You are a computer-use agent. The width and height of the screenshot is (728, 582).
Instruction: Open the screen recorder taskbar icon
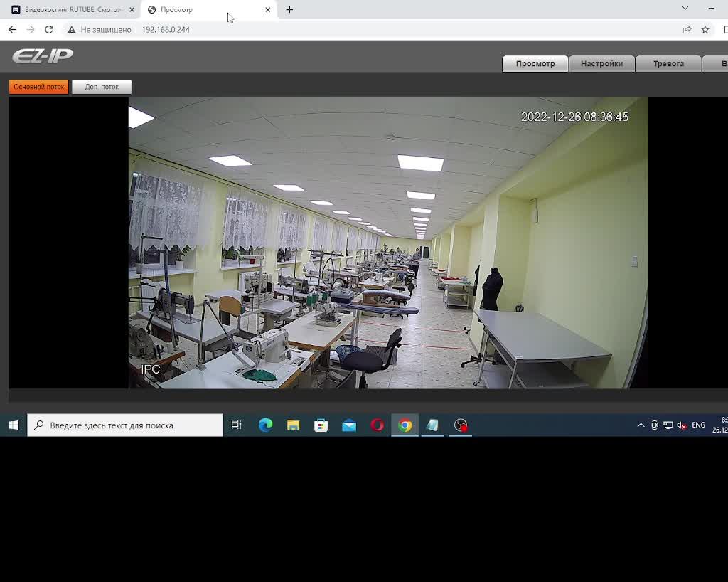[x=461, y=425]
